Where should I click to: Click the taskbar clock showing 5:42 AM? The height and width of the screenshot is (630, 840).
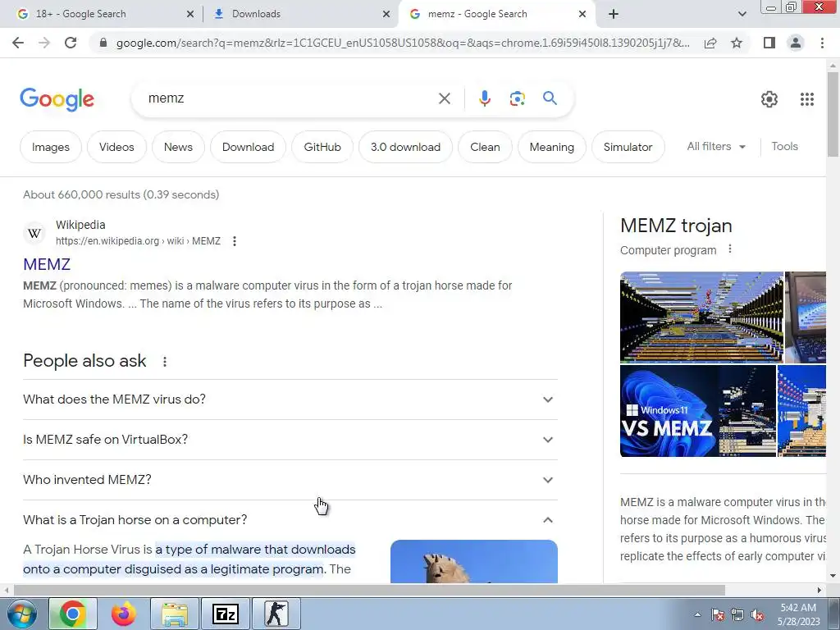pyautogui.click(x=798, y=614)
